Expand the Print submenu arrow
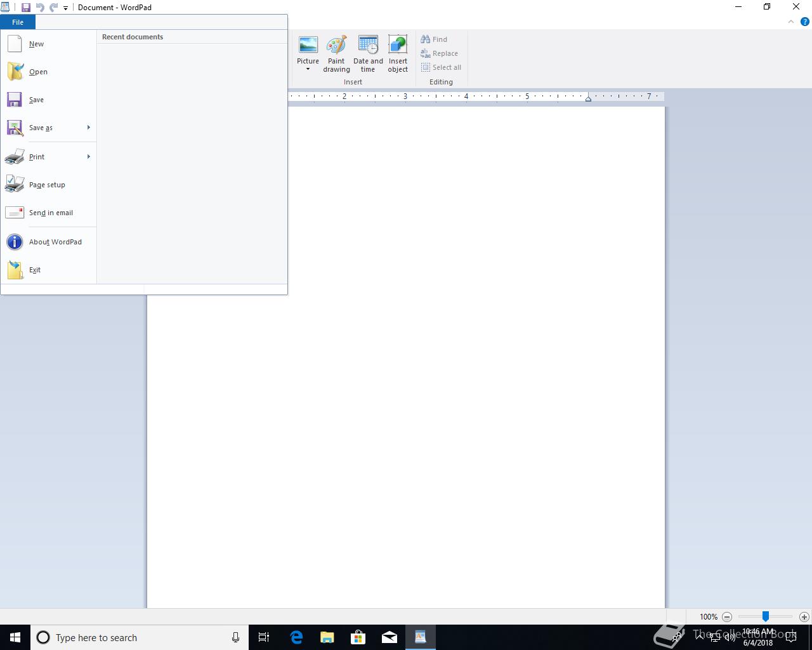 click(x=89, y=157)
